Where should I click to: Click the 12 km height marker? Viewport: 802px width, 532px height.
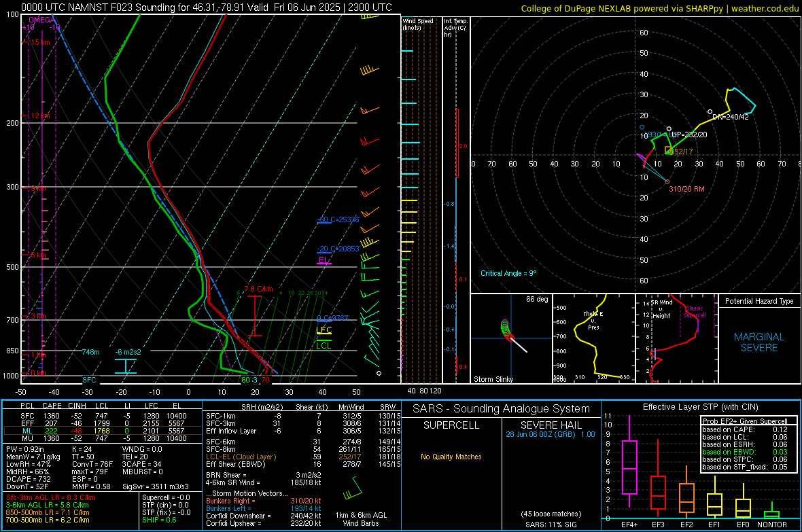click(x=40, y=116)
